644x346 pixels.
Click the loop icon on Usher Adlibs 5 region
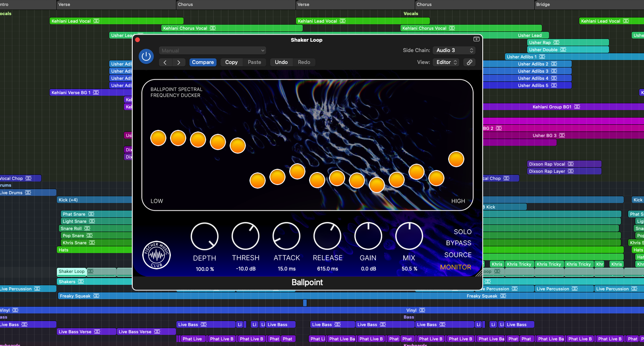[x=554, y=85]
